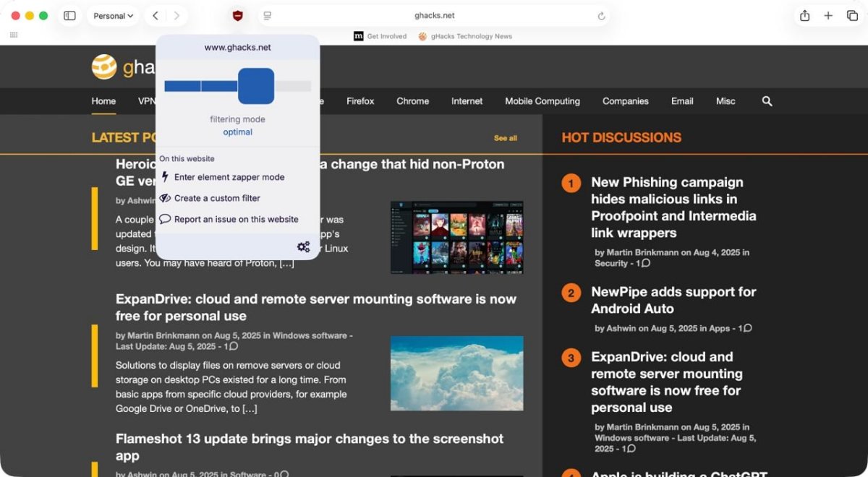The height and width of the screenshot is (477, 868).
Task: Expand the Personal profile dropdown
Action: click(x=114, y=16)
